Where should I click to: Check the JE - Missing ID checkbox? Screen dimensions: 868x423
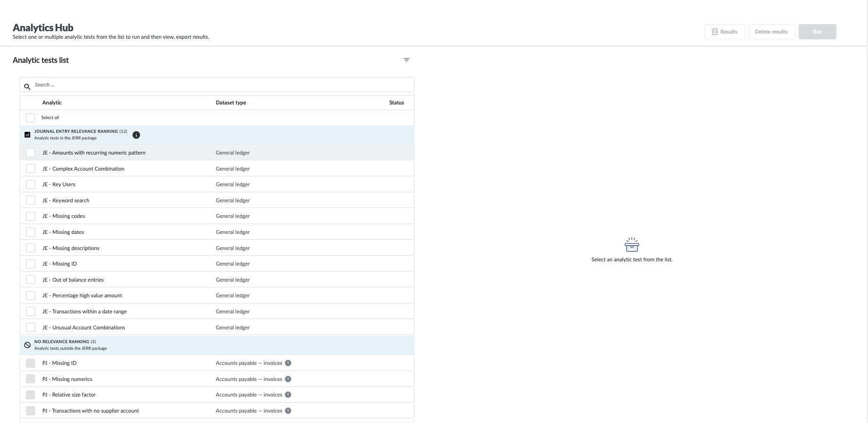(x=30, y=264)
